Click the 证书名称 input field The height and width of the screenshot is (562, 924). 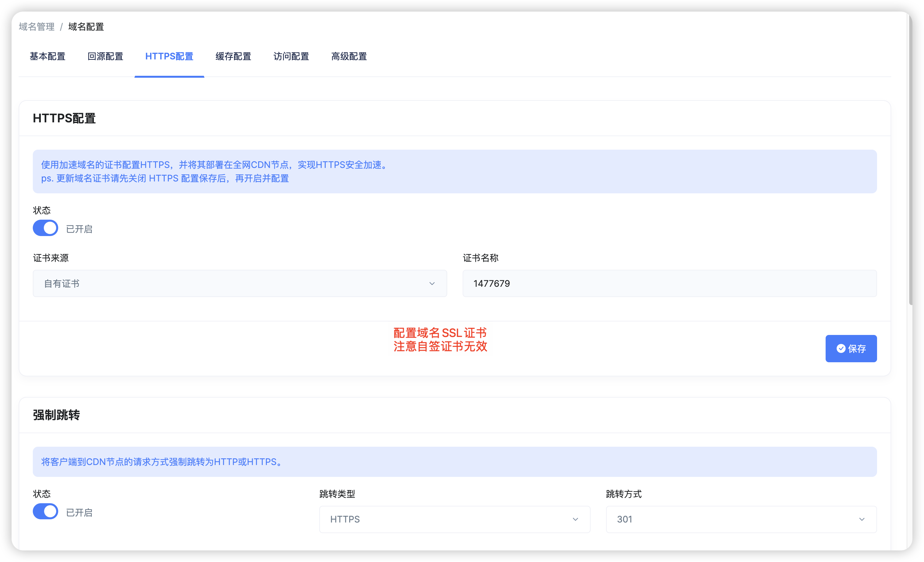click(x=669, y=284)
